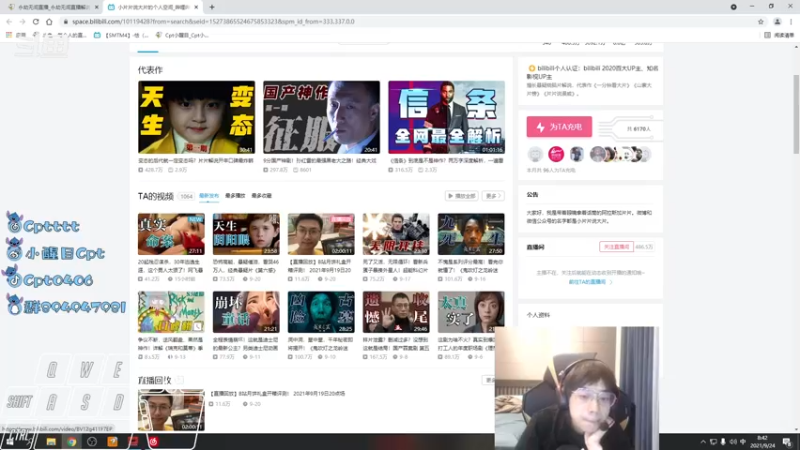Open the 无限开挂 video thumbnail
The height and width of the screenshot is (450, 800).
pos(396,234)
